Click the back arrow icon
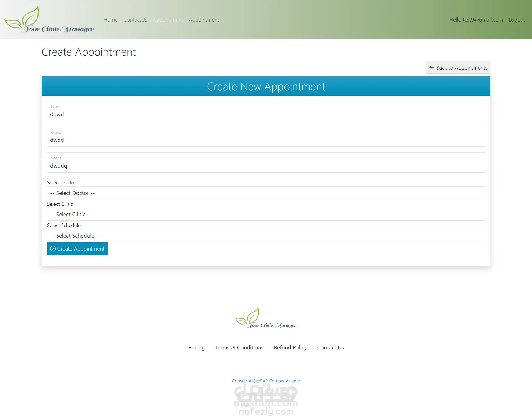532x417 pixels. 432,67
